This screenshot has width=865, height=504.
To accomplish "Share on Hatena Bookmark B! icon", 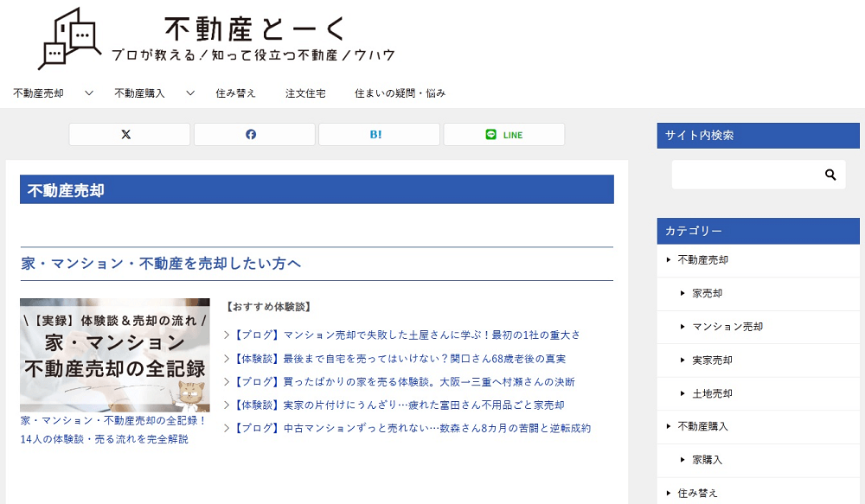I will point(379,135).
